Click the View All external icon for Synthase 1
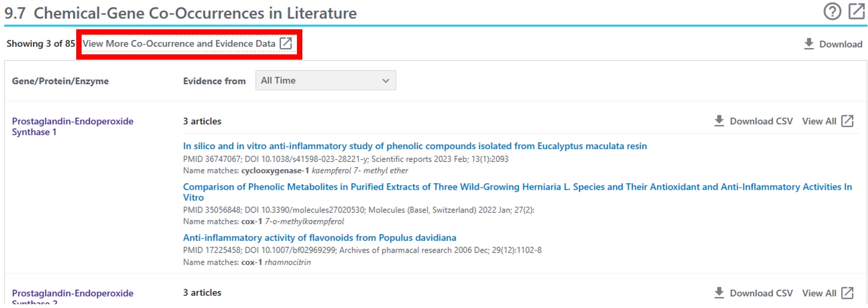Viewport: 868px width, 308px height. point(847,121)
